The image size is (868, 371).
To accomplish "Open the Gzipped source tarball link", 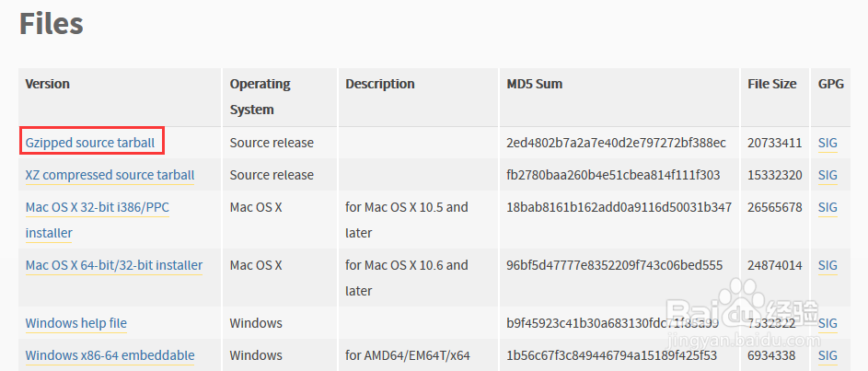I will [90, 143].
